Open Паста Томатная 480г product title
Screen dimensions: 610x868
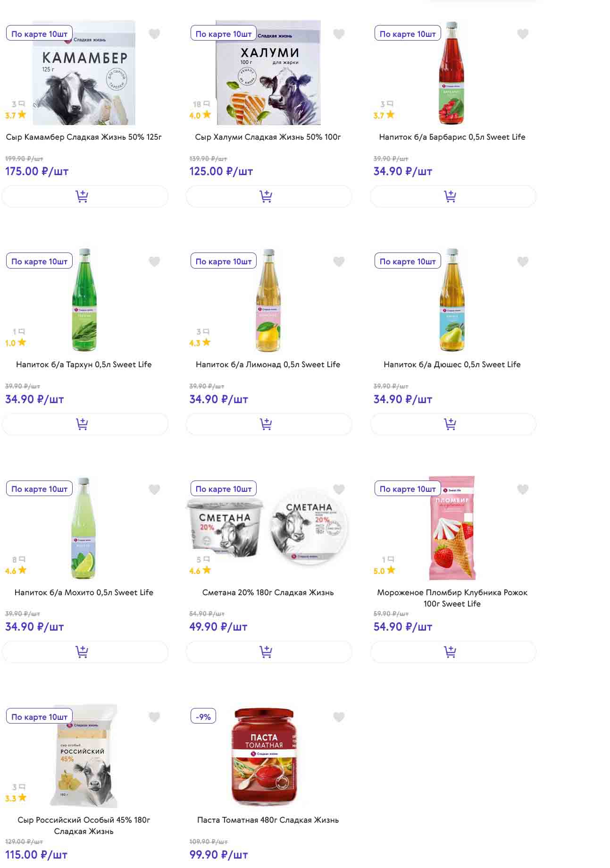[x=268, y=820]
